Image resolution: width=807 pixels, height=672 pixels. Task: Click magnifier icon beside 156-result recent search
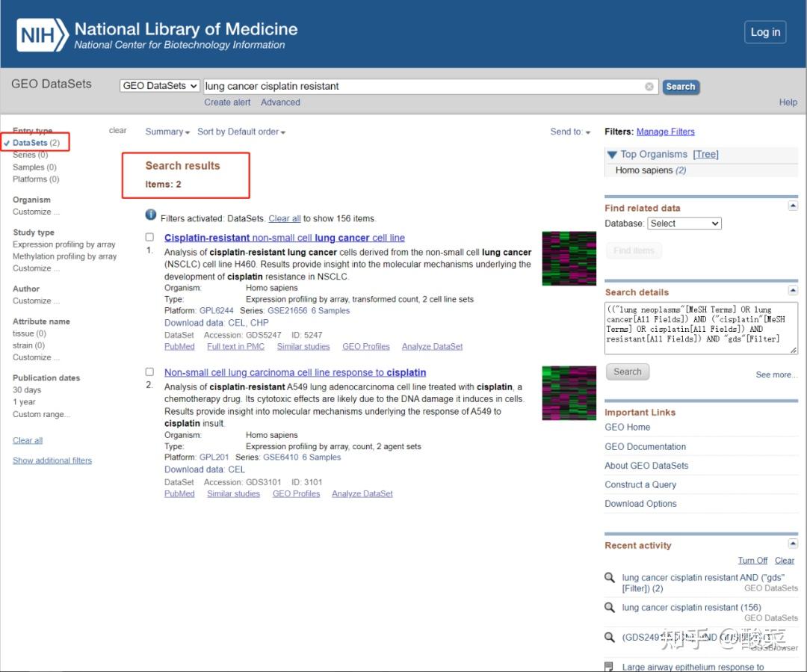tap(610, 607)
